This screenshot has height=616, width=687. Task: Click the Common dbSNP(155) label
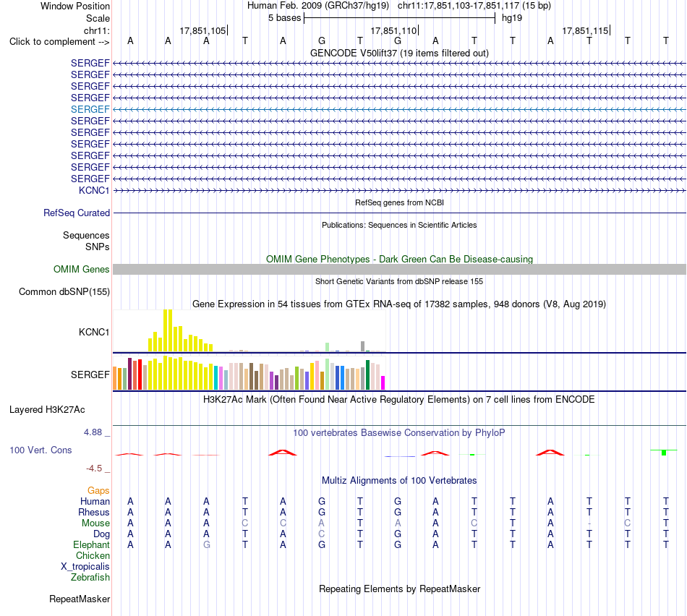(64, 292)
